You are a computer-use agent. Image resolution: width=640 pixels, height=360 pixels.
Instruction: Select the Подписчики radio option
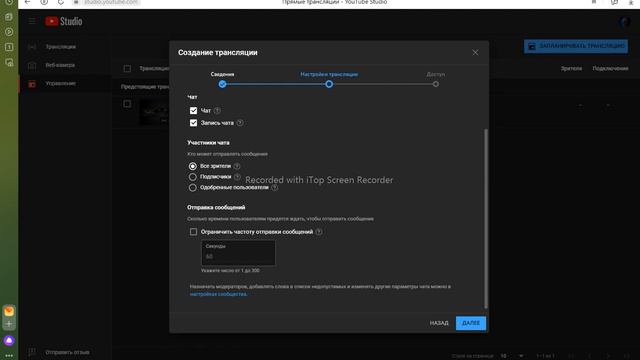click(193, 177)
